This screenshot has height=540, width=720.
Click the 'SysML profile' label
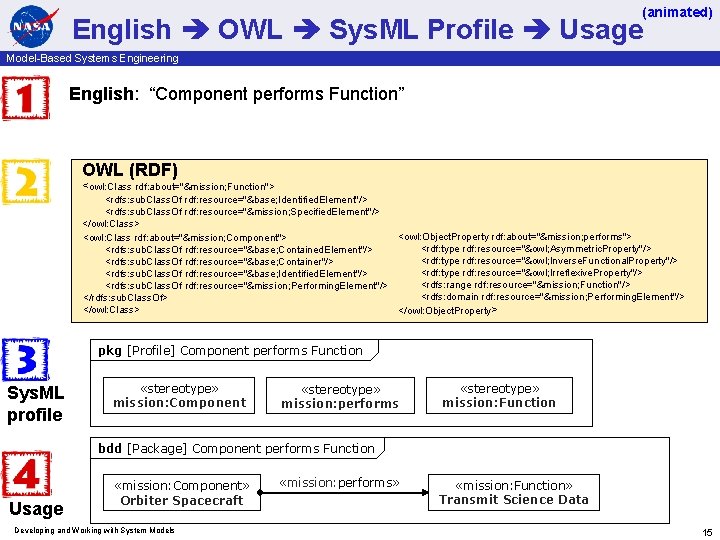[35, 404]
